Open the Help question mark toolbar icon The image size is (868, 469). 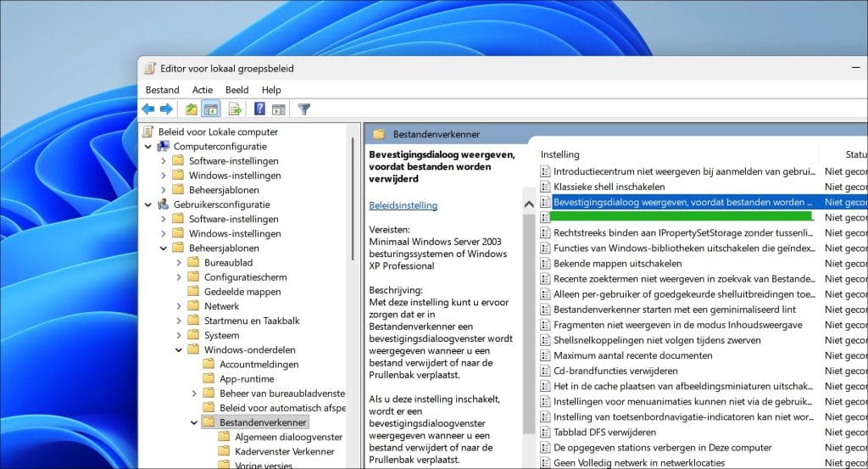click(x=259, y=109)
